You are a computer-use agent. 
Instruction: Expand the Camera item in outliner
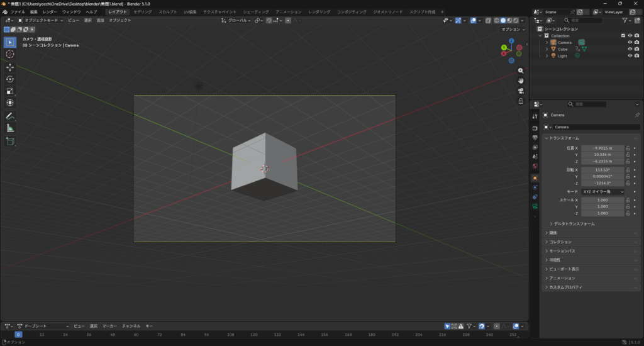click(547, 42)
